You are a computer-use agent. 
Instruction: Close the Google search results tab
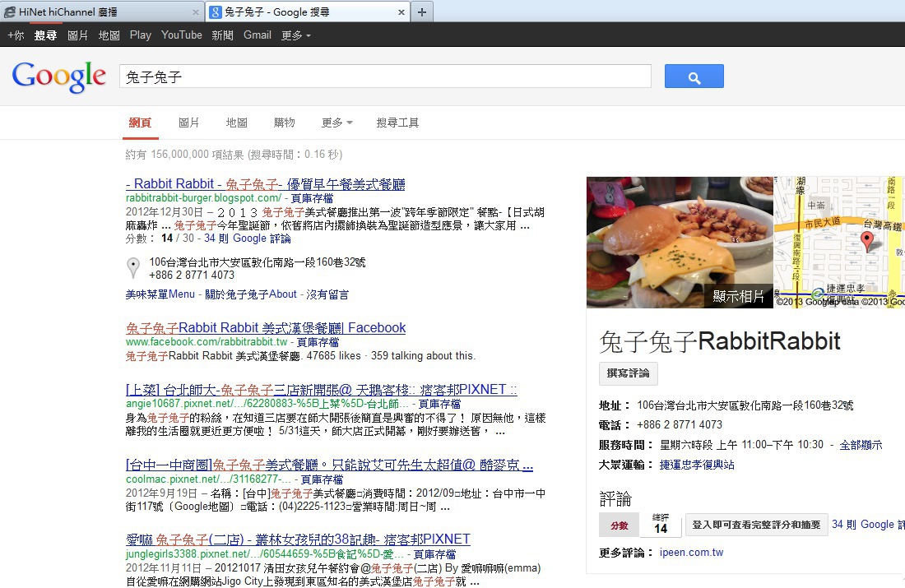[401, 12]
